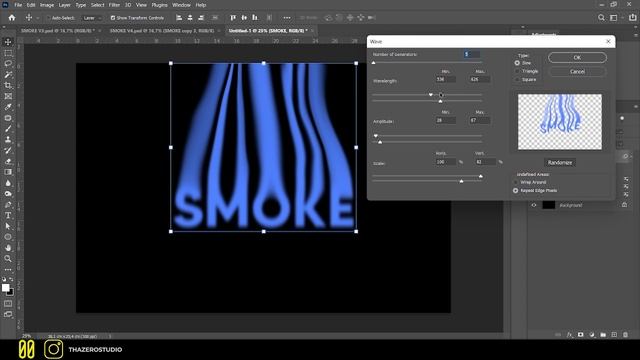This screenshot has height=360, width=640.
Task: Toggle the Auto-Select checkbox
Action: [49, 18]
